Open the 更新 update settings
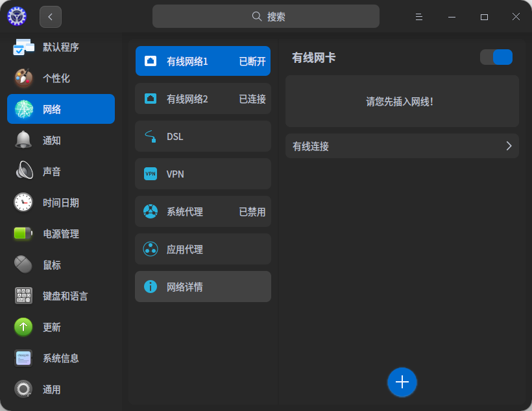The image size is (532, 411). [61, 327]
